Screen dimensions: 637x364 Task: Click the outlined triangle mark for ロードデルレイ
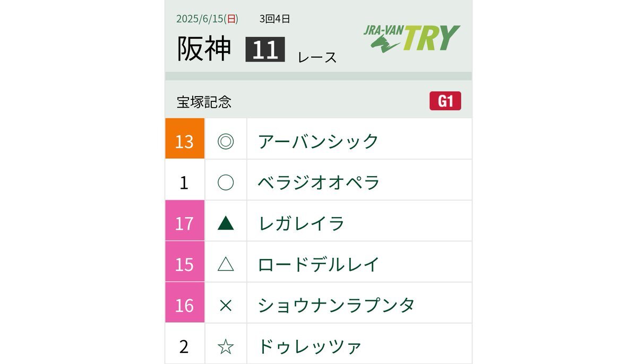click(x=226, y=264)
